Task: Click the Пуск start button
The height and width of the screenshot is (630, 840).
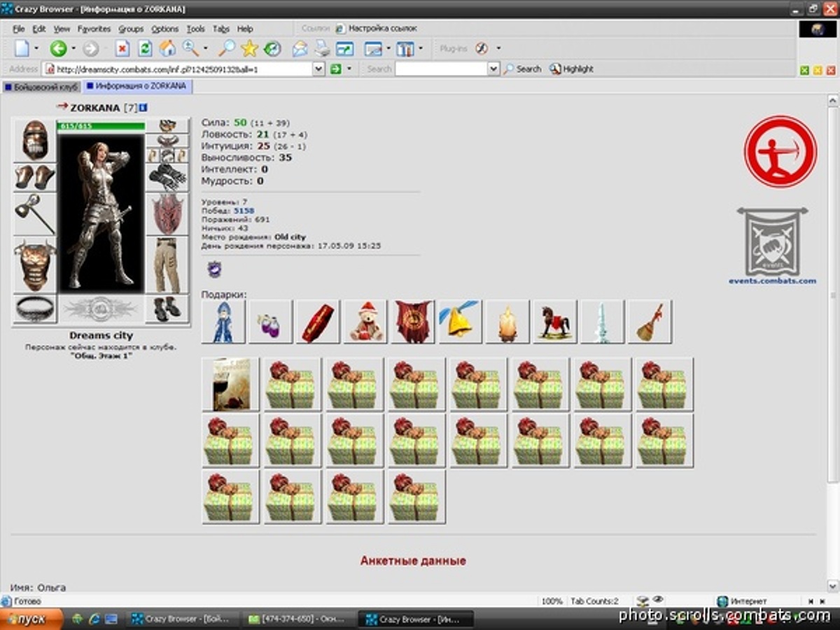Action: (x=31, y=619)
